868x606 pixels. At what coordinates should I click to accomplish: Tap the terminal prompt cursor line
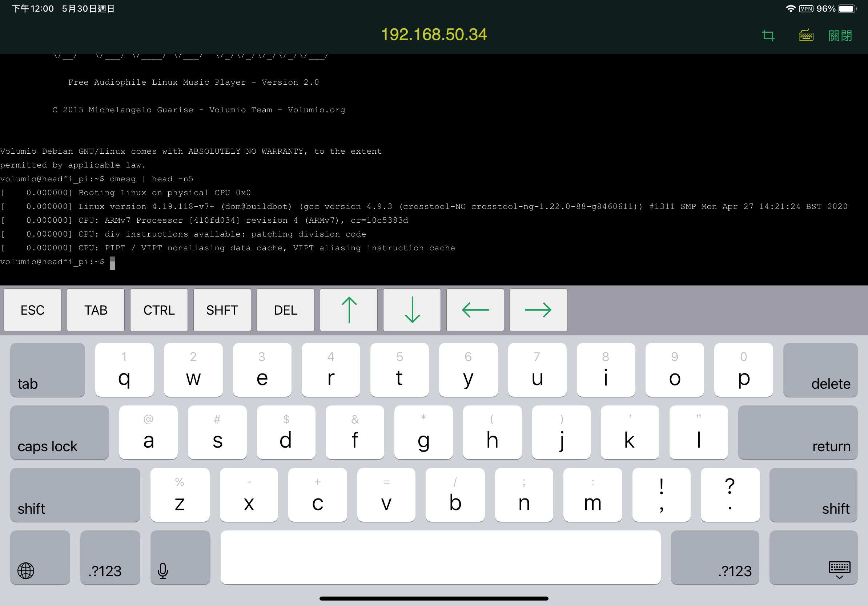coord(57,262)
